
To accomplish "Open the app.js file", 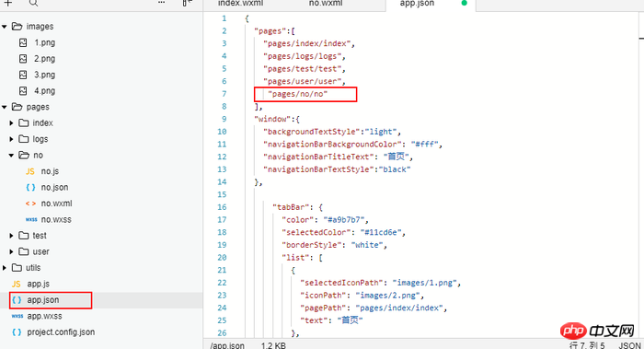I will [x=39, y=284].
